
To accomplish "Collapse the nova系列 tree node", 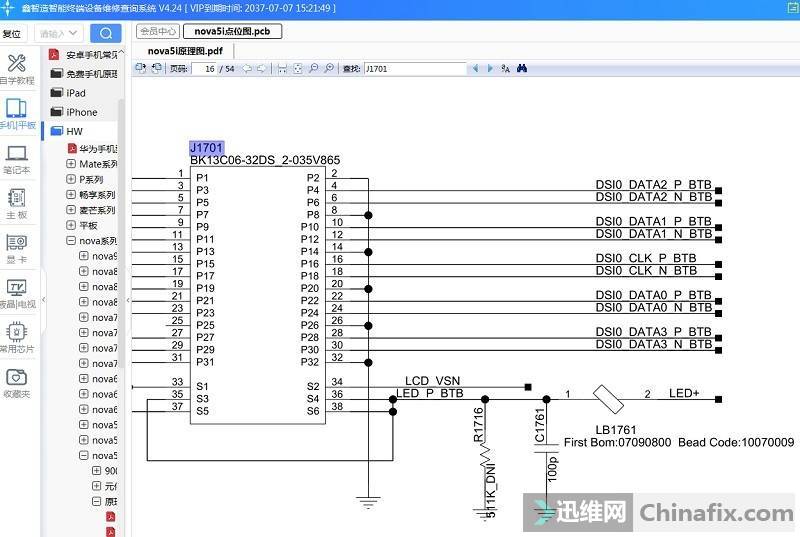I will tap(71, 241).
